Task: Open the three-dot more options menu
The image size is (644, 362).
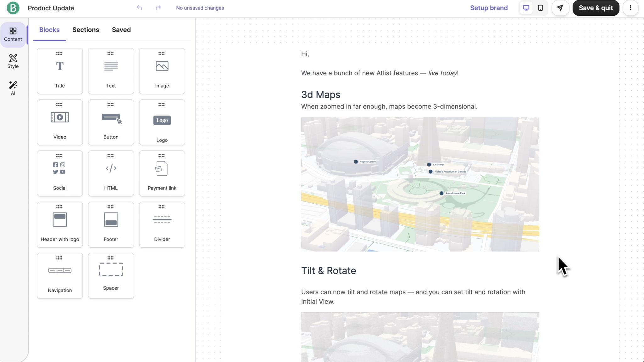Action: click(630, 8)
